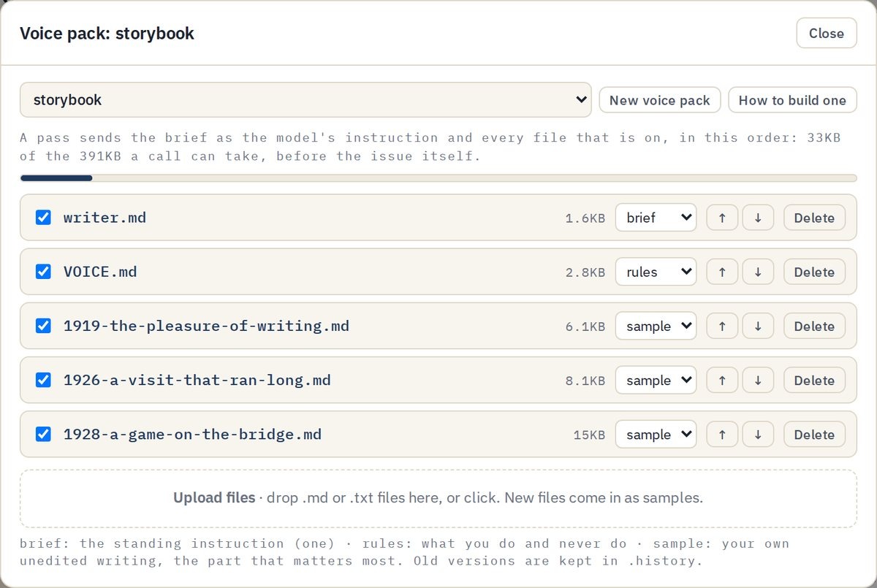Delete 1919-the-pleasure-of-writing.md

coord(814,326)
